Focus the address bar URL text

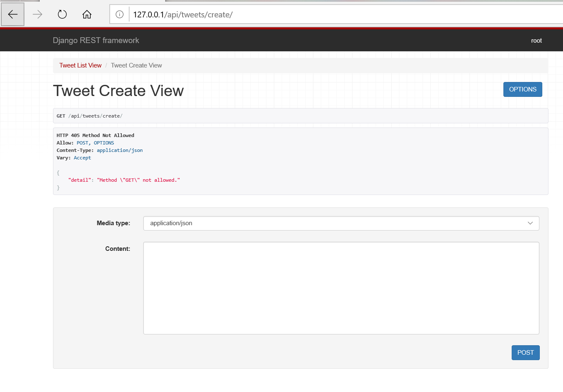183,14
